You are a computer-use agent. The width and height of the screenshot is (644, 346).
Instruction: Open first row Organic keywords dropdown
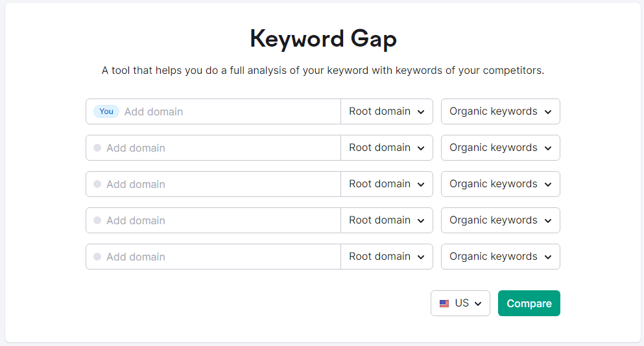[500, 111]
